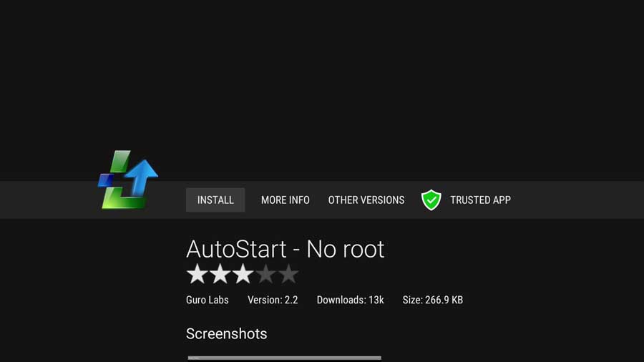Select the first rating star
This screenshot has width=644, height=362.
point(197,274)
